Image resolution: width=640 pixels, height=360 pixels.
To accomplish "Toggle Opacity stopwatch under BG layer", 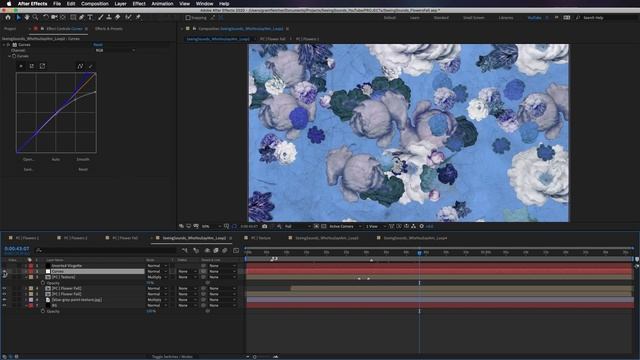I will [x=43, y=311].
